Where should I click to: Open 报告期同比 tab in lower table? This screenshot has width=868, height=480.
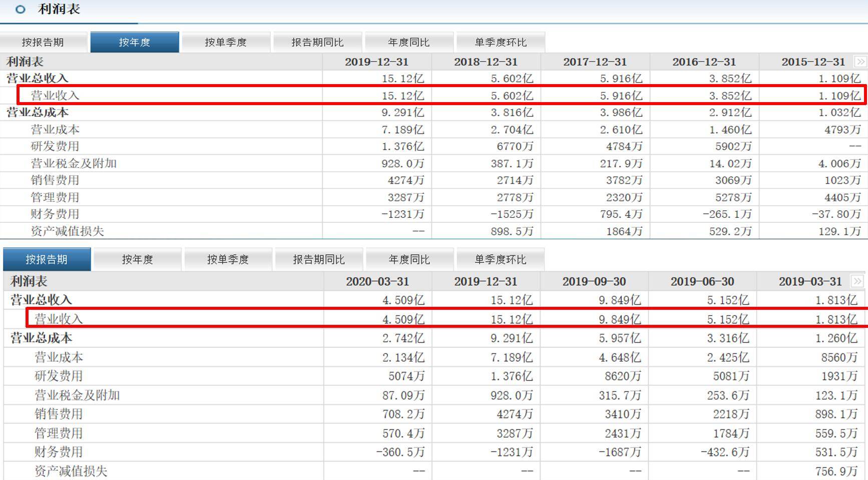(319, 259)
